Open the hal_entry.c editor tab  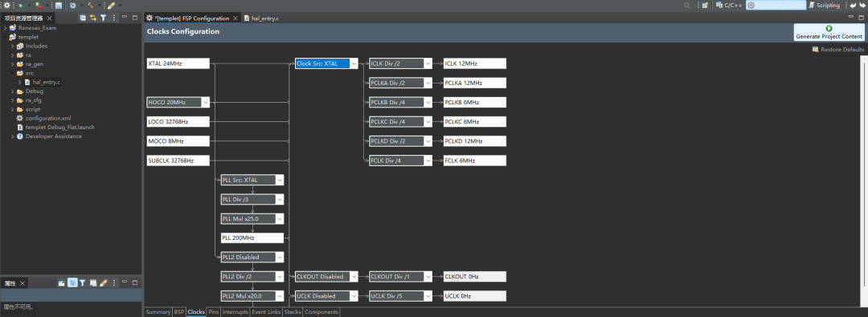261,18
